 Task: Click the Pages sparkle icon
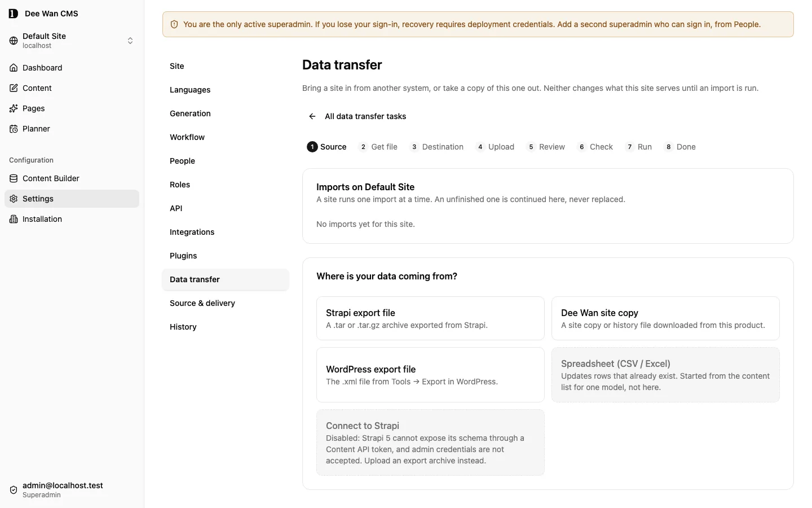[14, 108]
